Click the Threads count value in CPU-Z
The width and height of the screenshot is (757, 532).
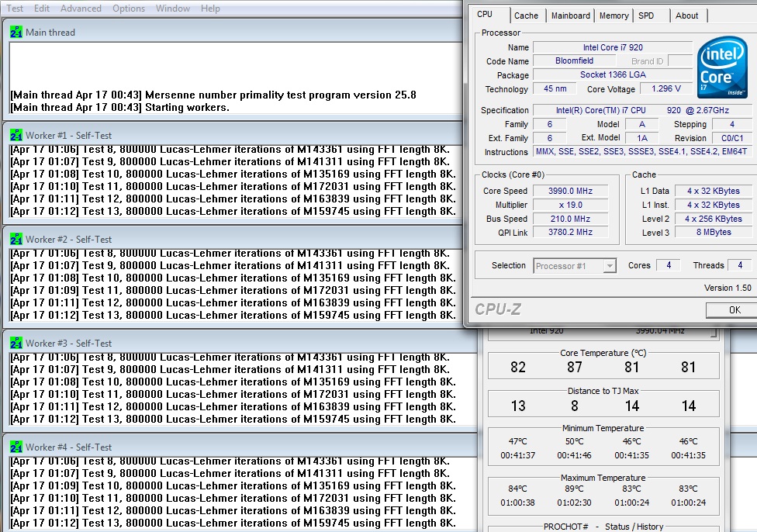pyautogui.click(x=740, y=265)
